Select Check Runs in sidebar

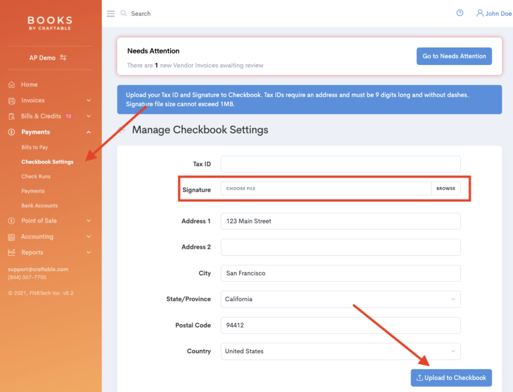pyautogui.click(x=36, y=176)
